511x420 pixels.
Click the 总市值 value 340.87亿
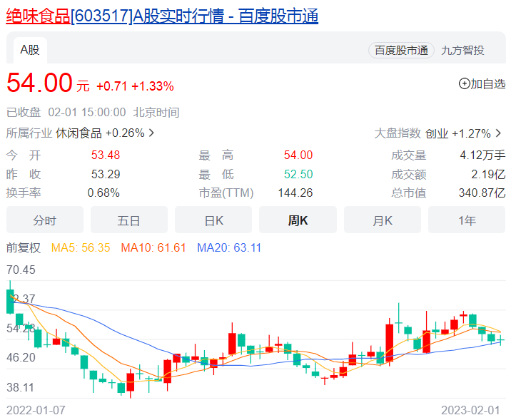(482, 193)
